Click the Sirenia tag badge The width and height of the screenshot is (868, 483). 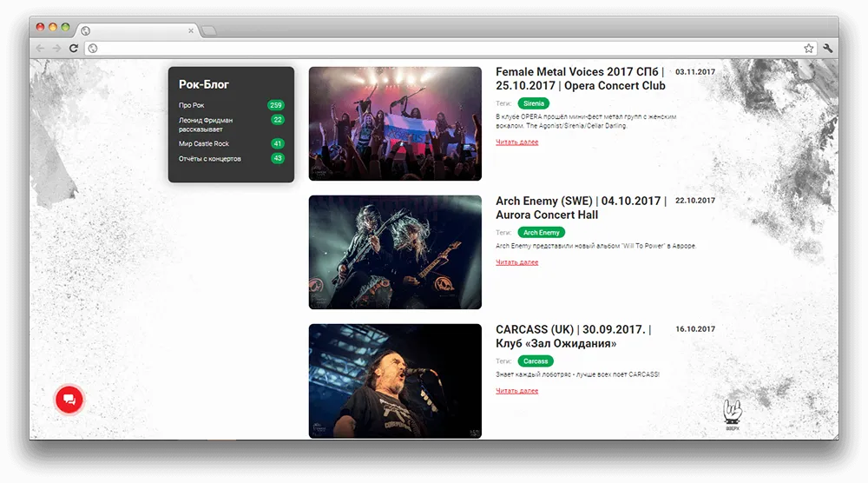pos(534,103)
